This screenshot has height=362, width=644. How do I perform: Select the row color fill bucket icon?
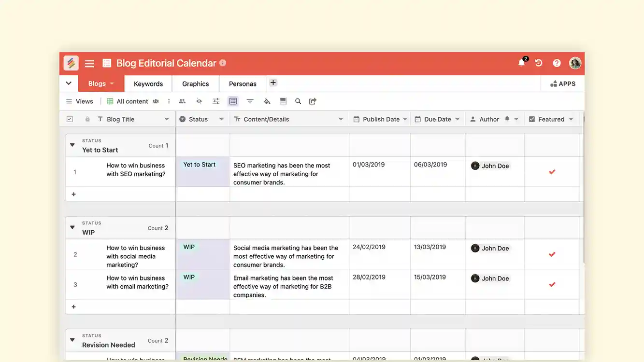[x=267, y=101]
